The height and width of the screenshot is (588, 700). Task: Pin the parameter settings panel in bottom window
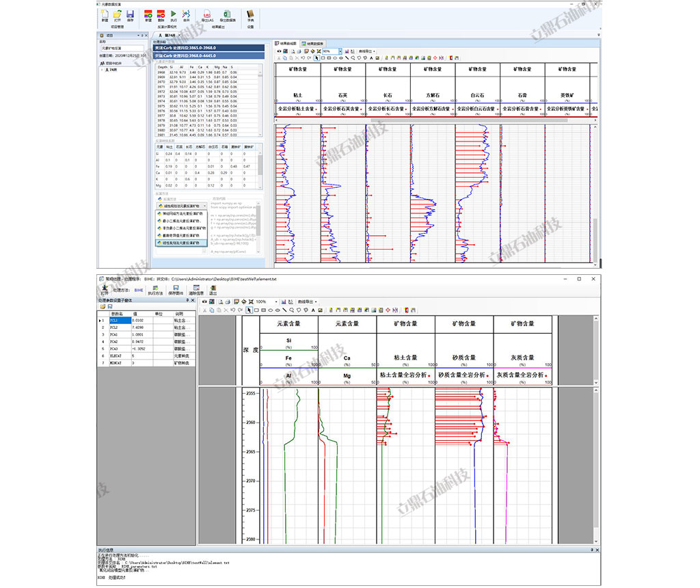(187, 300)
